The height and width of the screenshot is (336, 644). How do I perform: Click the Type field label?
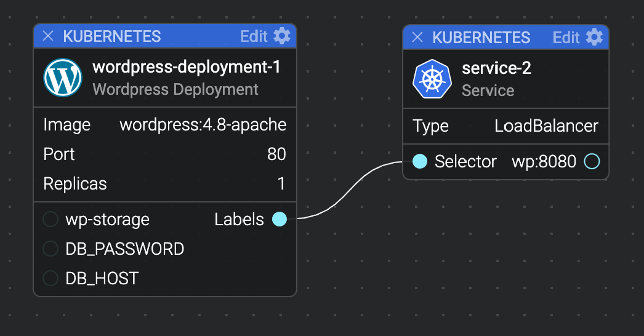[x=430, y=127]
